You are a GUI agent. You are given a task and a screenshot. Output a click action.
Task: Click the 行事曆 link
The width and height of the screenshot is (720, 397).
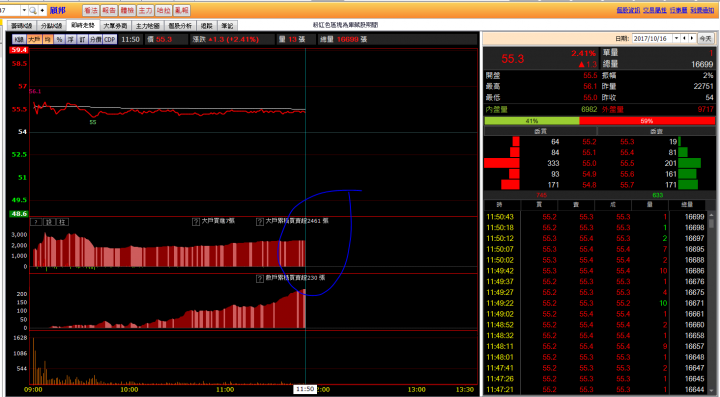click(679, 10)
